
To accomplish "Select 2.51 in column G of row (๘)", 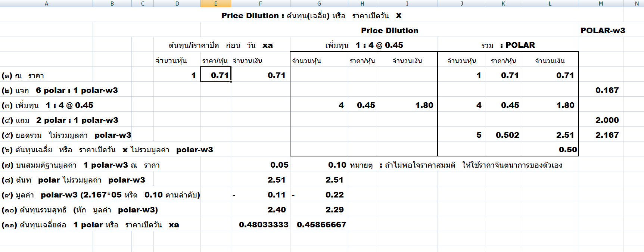I will [x=334, y=180].
